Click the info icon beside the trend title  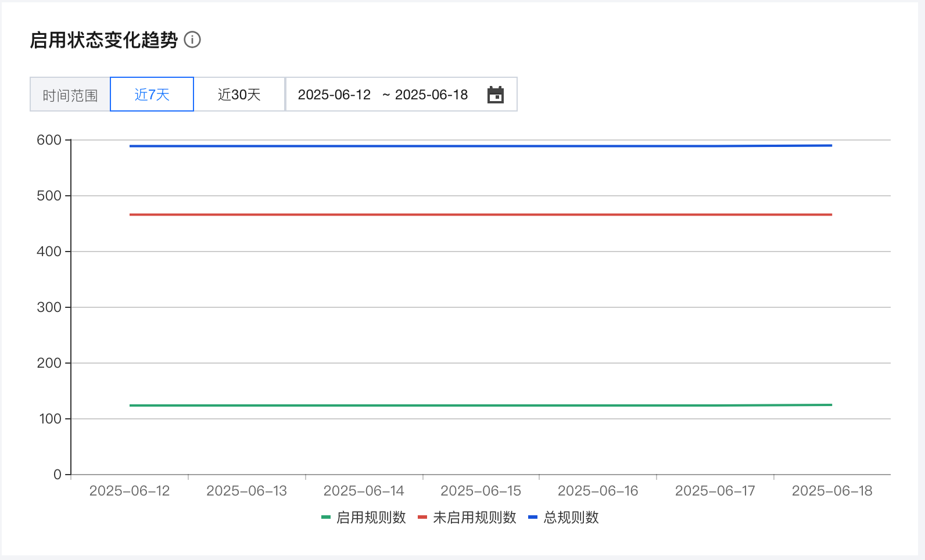[x=192, y=40]
